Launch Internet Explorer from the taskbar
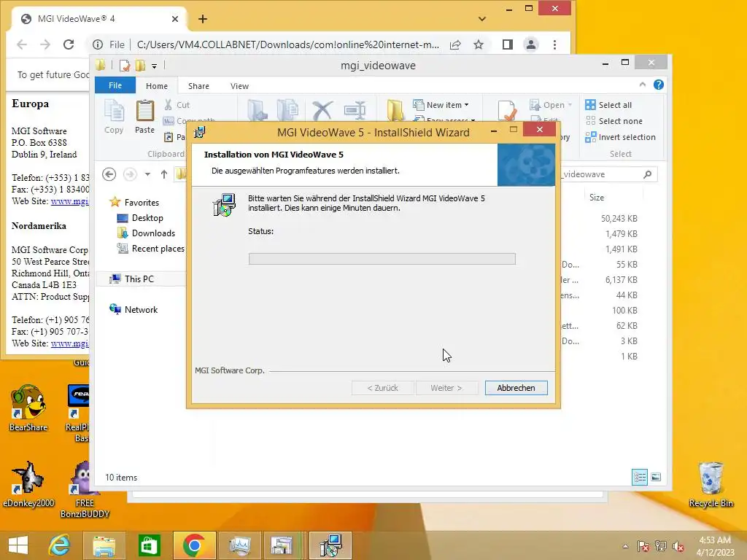This screenshot has width=747, height=560. 60,545
